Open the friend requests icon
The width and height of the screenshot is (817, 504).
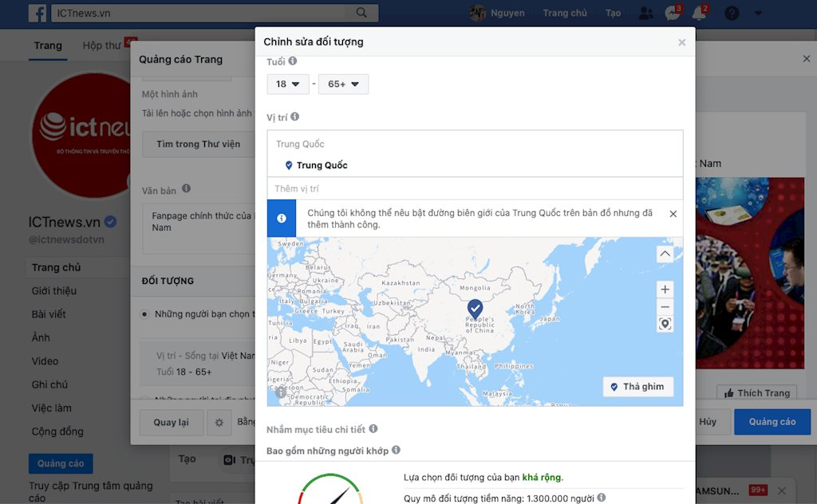(x=646, y=13)
